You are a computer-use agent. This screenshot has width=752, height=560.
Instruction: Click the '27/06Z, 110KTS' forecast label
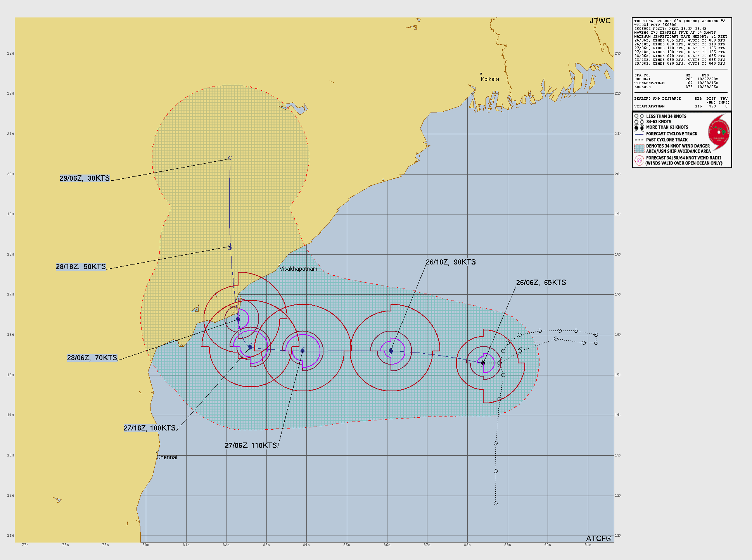pos(251,446)
